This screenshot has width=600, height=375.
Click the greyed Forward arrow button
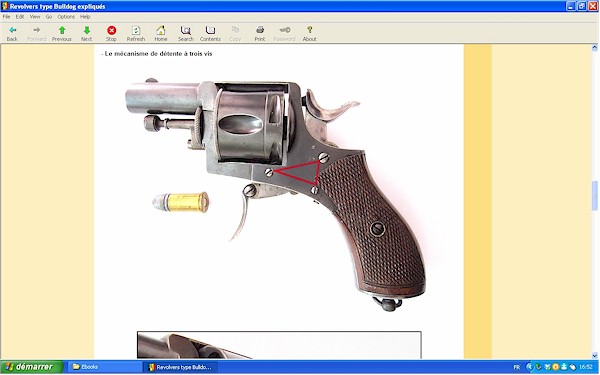coord(37,33)
